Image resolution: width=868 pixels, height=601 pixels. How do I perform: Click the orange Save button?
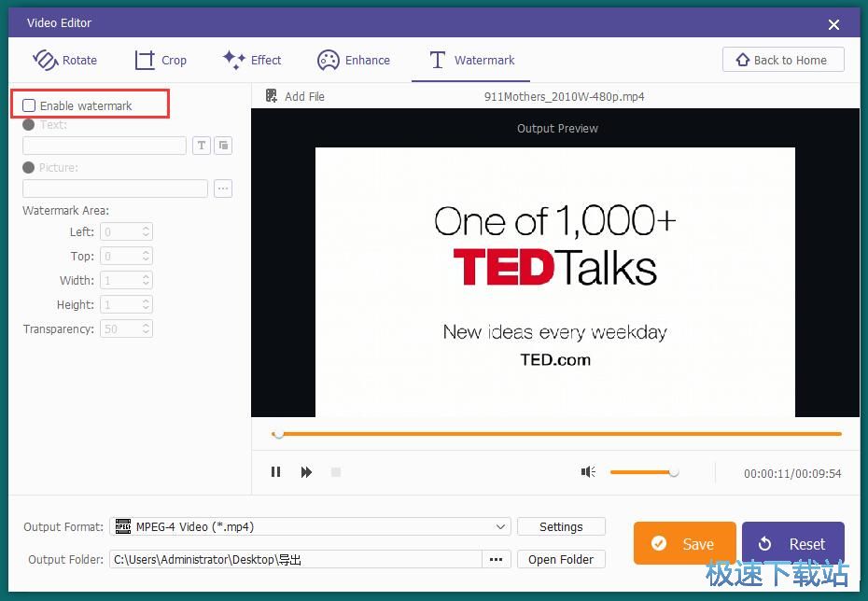(x=685, y=543)
